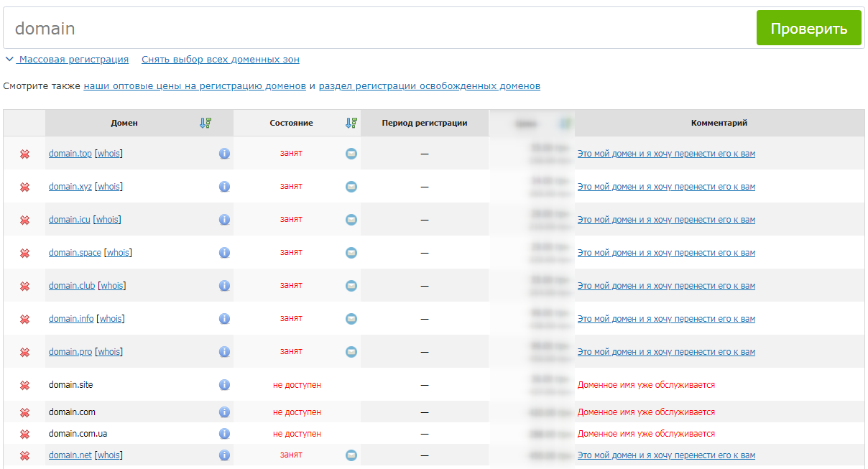Viewport: 868px width, 469px height.
Task: Open наши оптовые цены на регистрацию доменов link
Action: [195, 86]
